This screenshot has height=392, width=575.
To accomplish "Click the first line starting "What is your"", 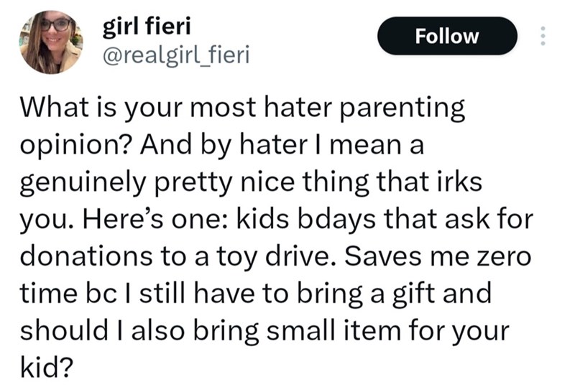I will [x=244, y=110].
